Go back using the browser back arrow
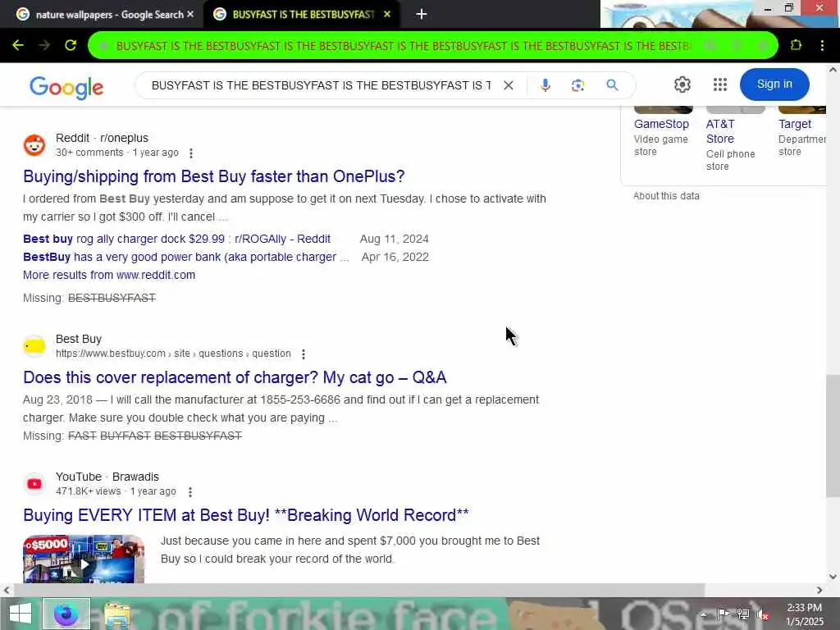840x630 pixels. pos(18,46)
